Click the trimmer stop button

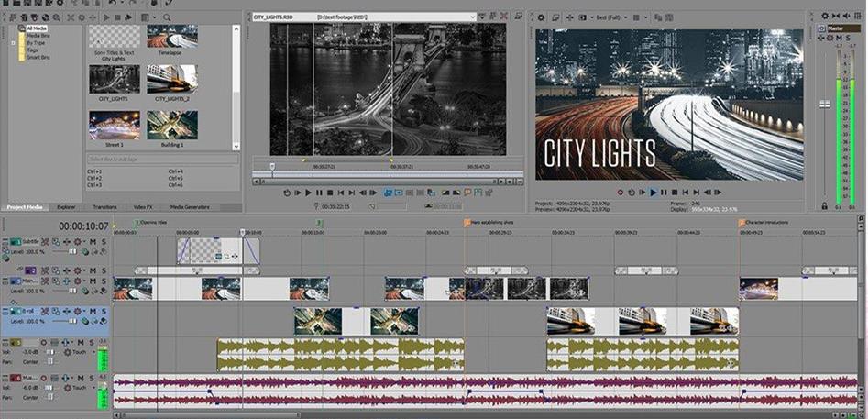[330, 193]
